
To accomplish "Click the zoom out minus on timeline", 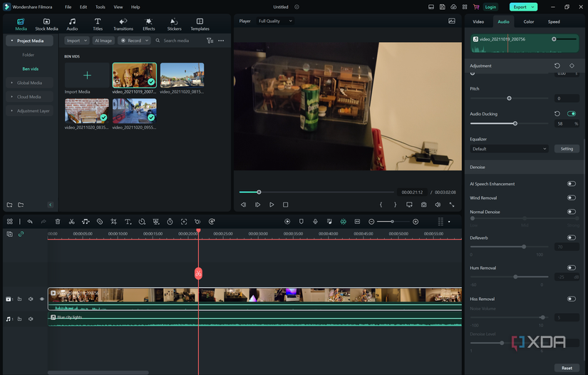I will 371,222.
